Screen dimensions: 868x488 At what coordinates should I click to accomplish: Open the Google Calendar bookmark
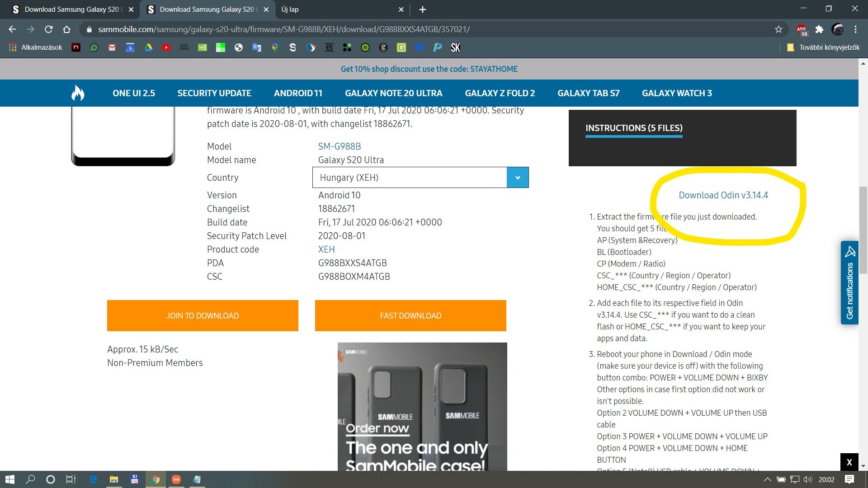(130, 47)
